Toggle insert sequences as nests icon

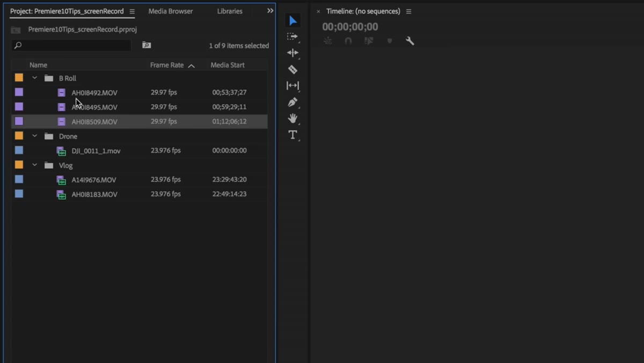click(328, 41)
